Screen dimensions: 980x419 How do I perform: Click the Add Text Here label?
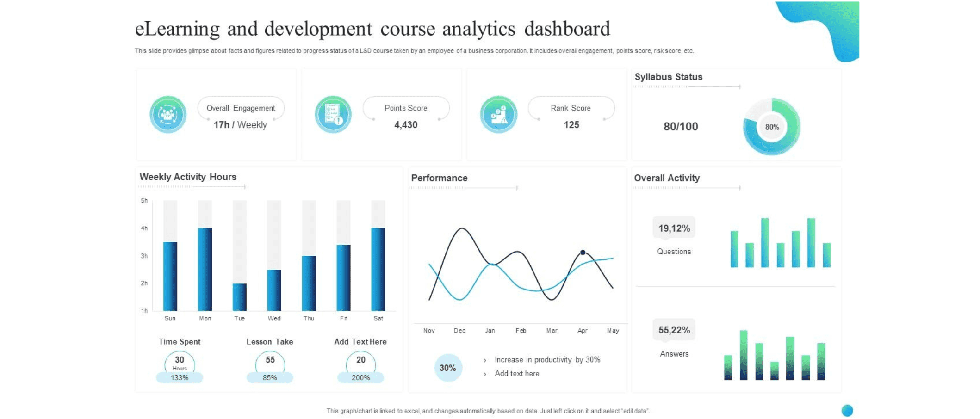coord(360,342)
